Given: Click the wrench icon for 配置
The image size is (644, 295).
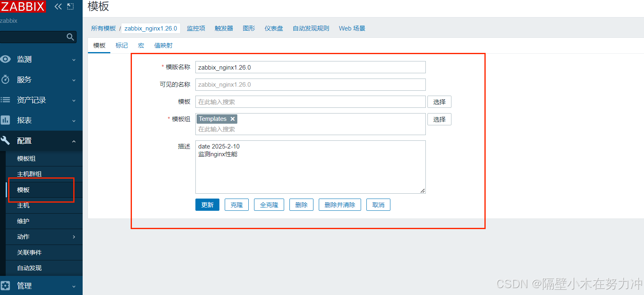Looking at the screenshot, I should 5,140.
